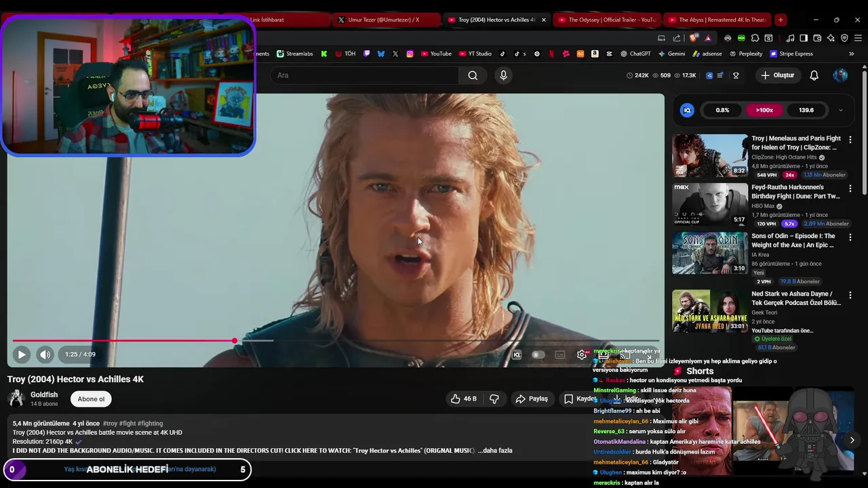Viewport: 868px width, 488px height.
Task: Show more bookmarks overflow chevron
Action: tap(852, 54)
